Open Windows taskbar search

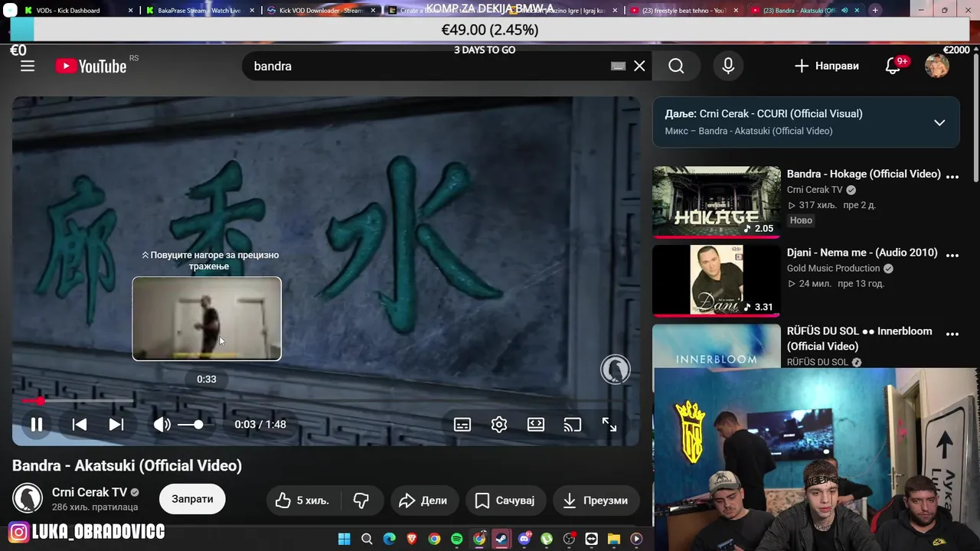click(x=367, y=540)
